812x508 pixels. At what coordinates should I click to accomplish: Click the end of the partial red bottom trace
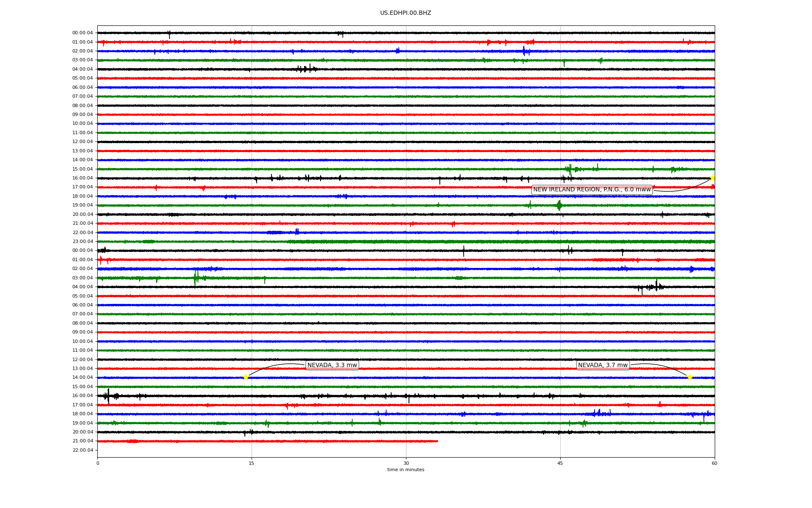click(x=437, y=441)
